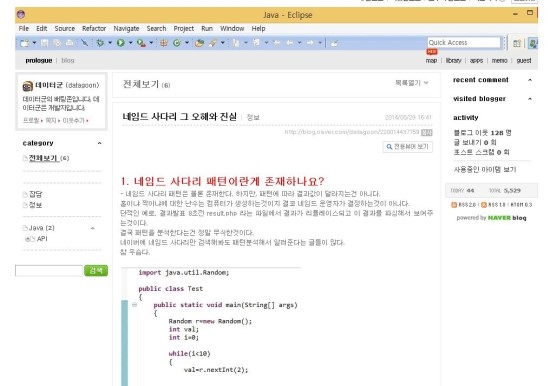
Task: Click the New Java Class icon
Action: tap(177, 43)
